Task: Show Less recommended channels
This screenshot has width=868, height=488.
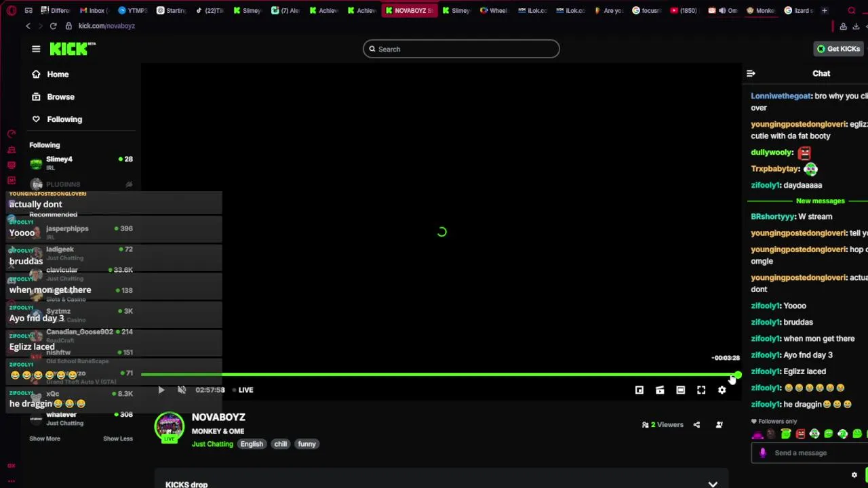Action: [117, 439]
